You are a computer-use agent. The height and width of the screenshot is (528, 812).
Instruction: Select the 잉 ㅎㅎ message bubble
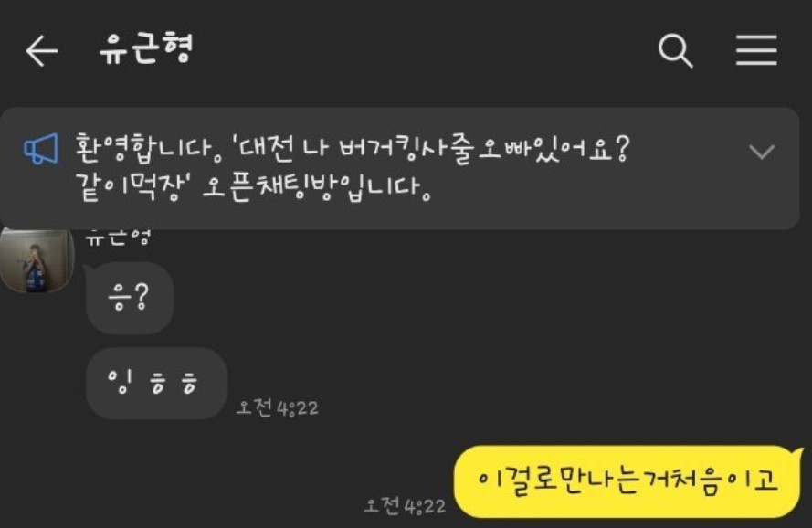[156, 384]
